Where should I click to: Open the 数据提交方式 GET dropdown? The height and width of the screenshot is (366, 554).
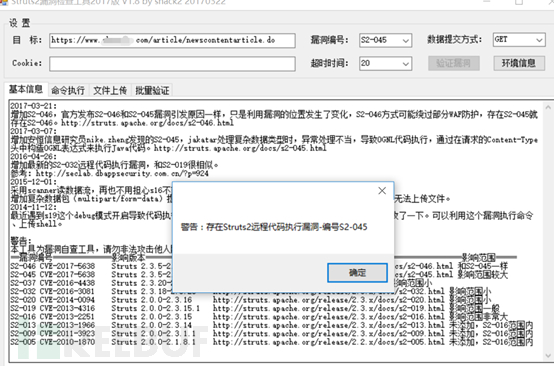coord(519,40)
